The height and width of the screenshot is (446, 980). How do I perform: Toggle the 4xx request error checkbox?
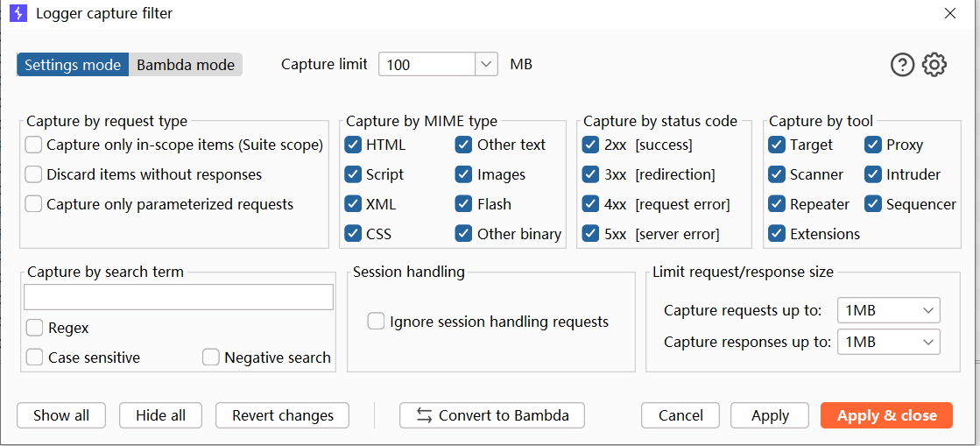590,204
